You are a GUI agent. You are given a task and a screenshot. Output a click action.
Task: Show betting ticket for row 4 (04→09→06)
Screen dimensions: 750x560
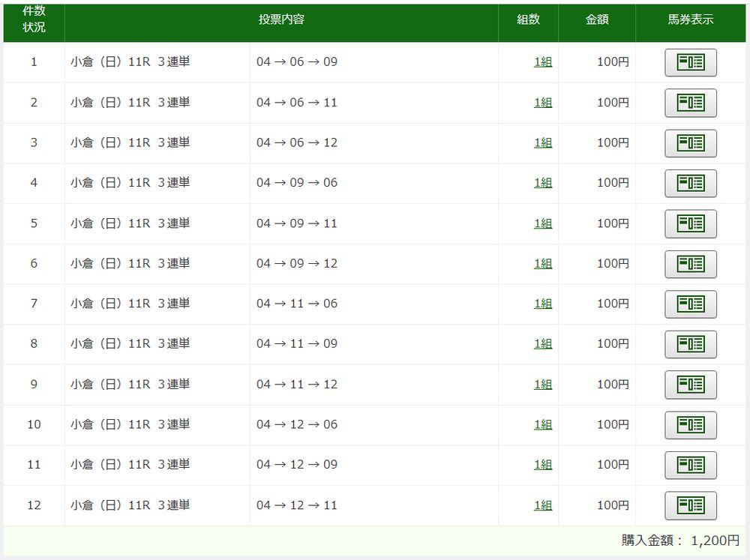coord(690,183)
